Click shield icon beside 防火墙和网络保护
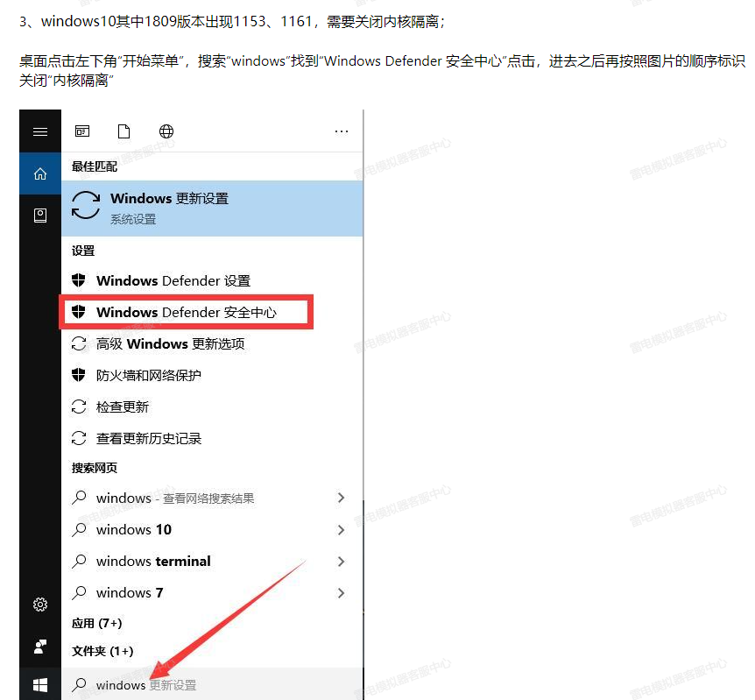The height and width of the screenshot is (700, 755). (x=79, y=375)
